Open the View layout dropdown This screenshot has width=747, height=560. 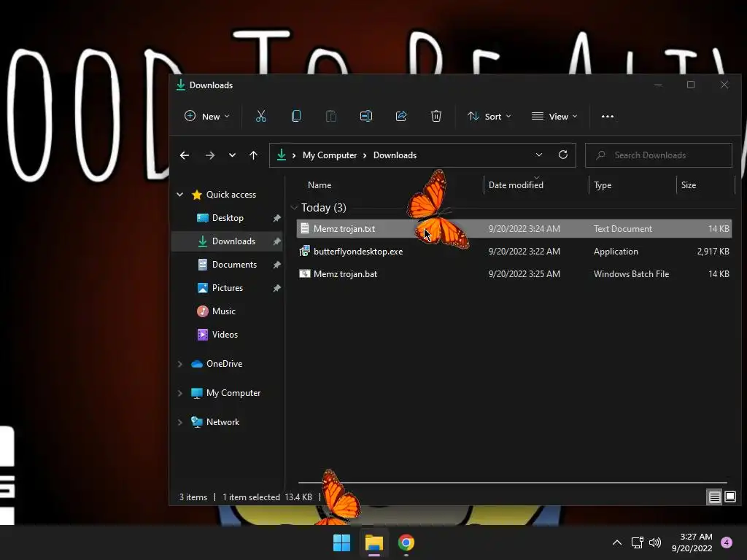click(x=554, y=116)
